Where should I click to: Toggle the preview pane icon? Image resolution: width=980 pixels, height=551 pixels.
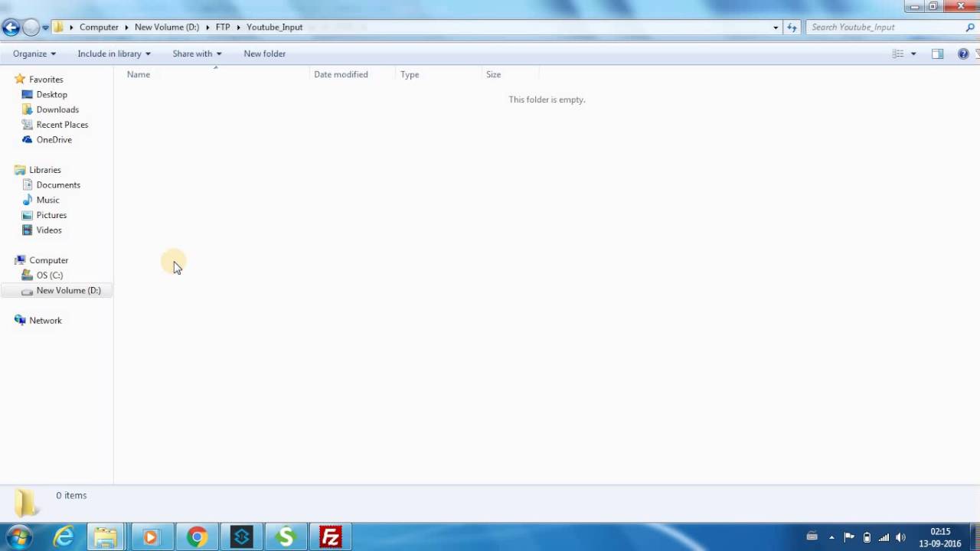pyautogui.click(x=937, y=54)
